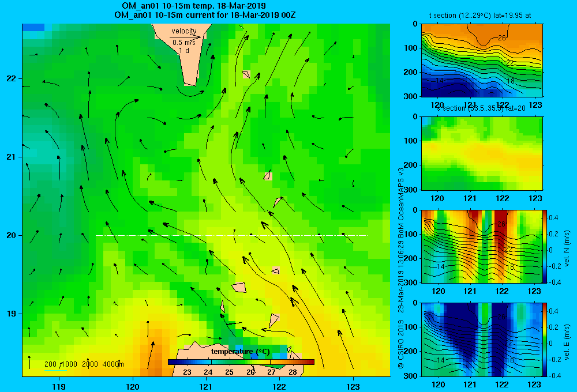Screen dimensions: 577x392
Task: Open the salinity section plot
Action: 482,153
